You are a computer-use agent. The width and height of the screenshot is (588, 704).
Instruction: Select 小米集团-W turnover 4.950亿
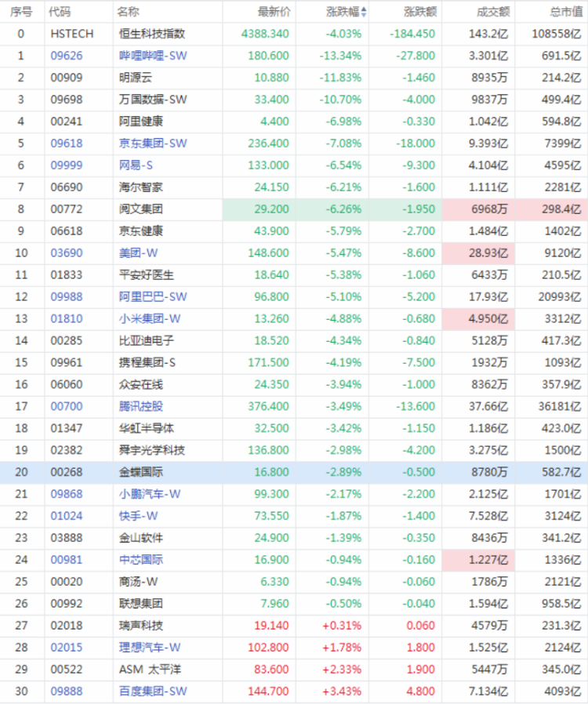(x=488, y=319)
